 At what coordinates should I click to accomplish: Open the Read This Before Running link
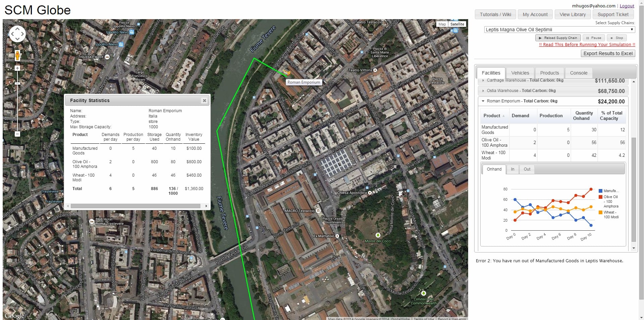pyautogui.click(x=587, y=45)
